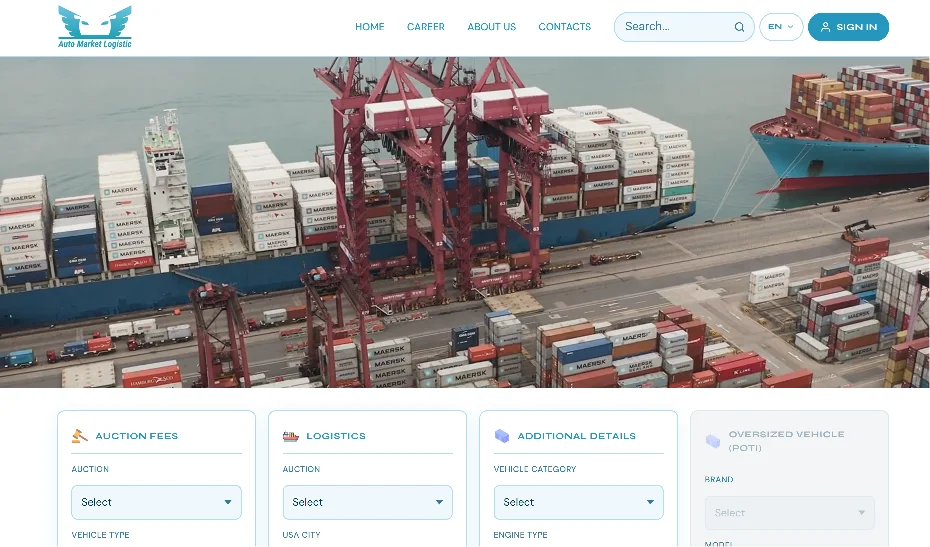Open the HOME page
The width and height of the screenshot is (930, 547).
(x=370, y=27)
